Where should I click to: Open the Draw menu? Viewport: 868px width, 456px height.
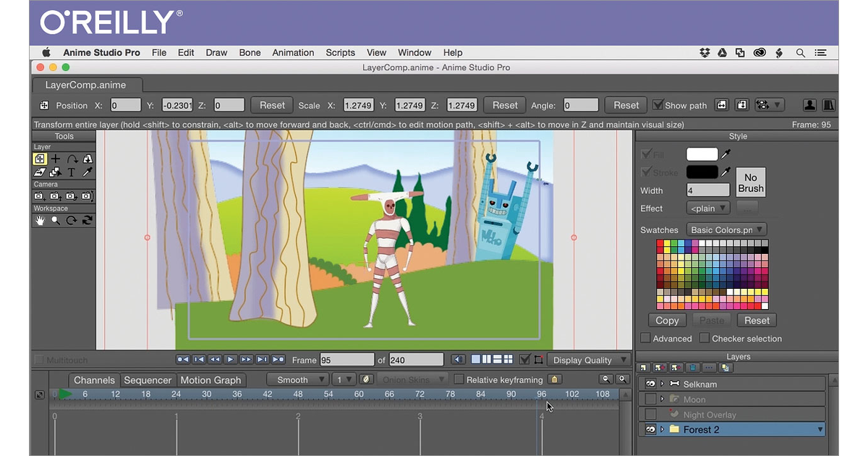point(216,53)
